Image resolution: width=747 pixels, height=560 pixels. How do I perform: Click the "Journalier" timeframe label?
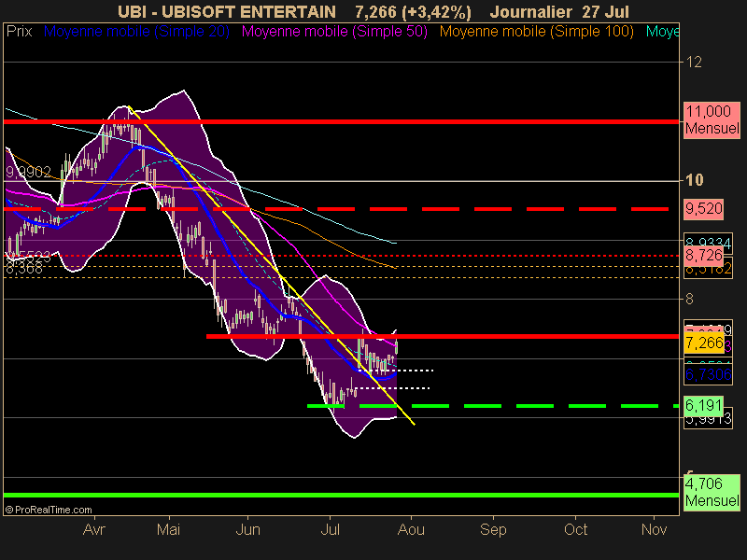pos(530,12)
